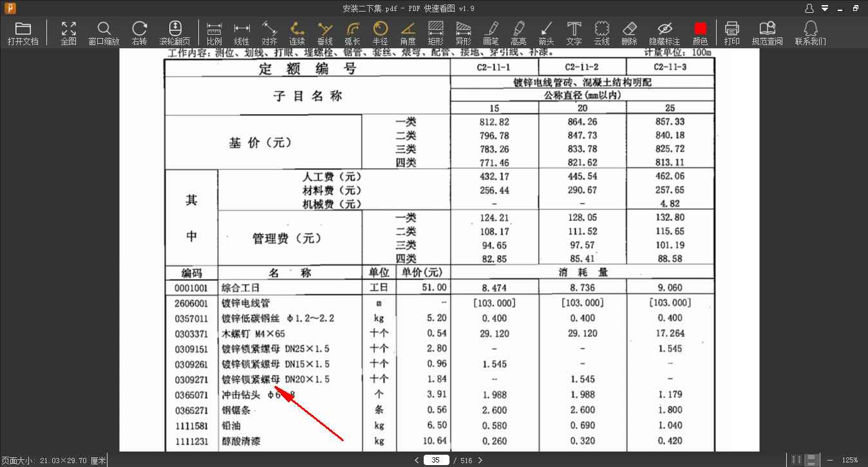The image size is (868, 467).
Task: Select the 窗口缩放 window zoom tool
Action: [x=104, y=33]
